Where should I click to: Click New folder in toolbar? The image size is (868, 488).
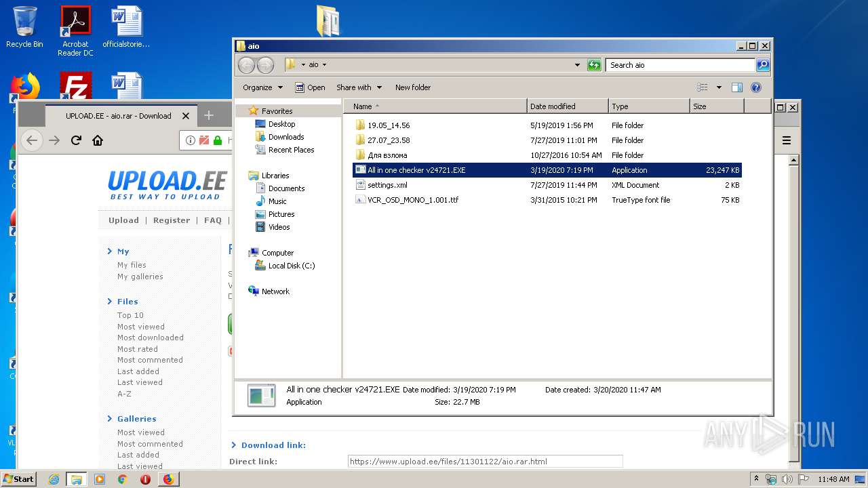[413, 87]
